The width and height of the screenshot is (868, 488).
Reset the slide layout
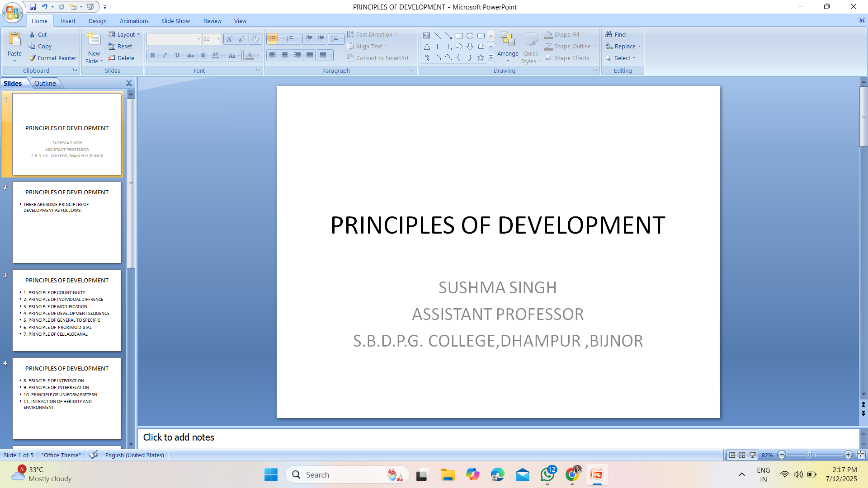tap(120, 46)
